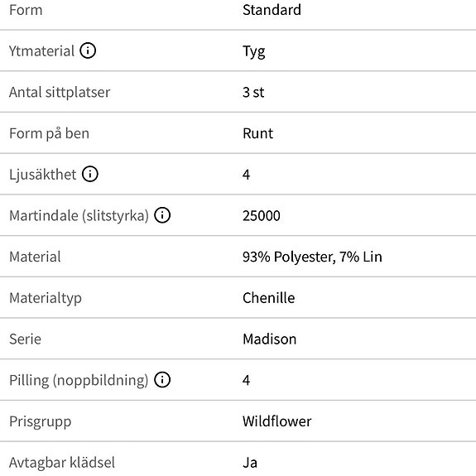Select the Wildflower prisgrupp value
The width and height of the screenshot is (476, 476).
coord(276,421)
